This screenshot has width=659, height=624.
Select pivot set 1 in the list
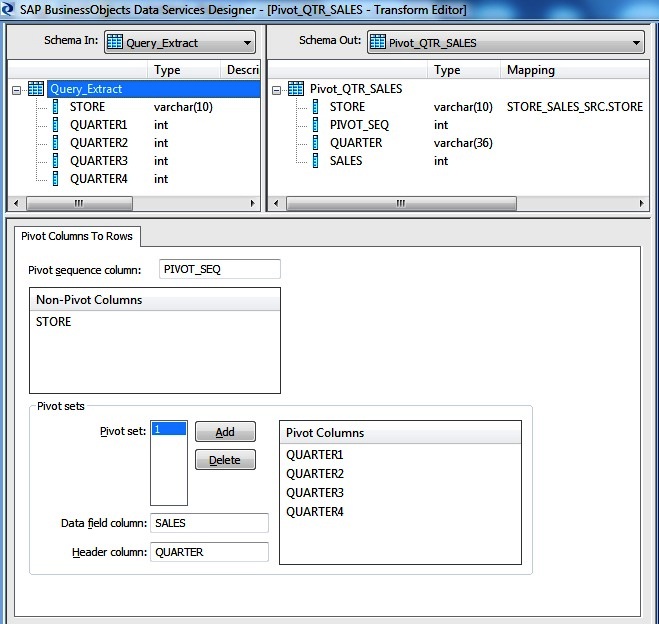click(169, 429)
